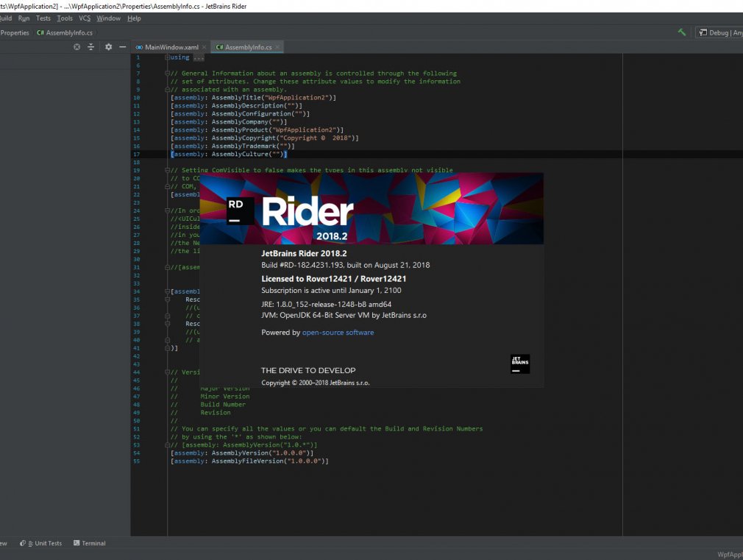Close the AssemblyInfo.cs tab

[277, 47]
